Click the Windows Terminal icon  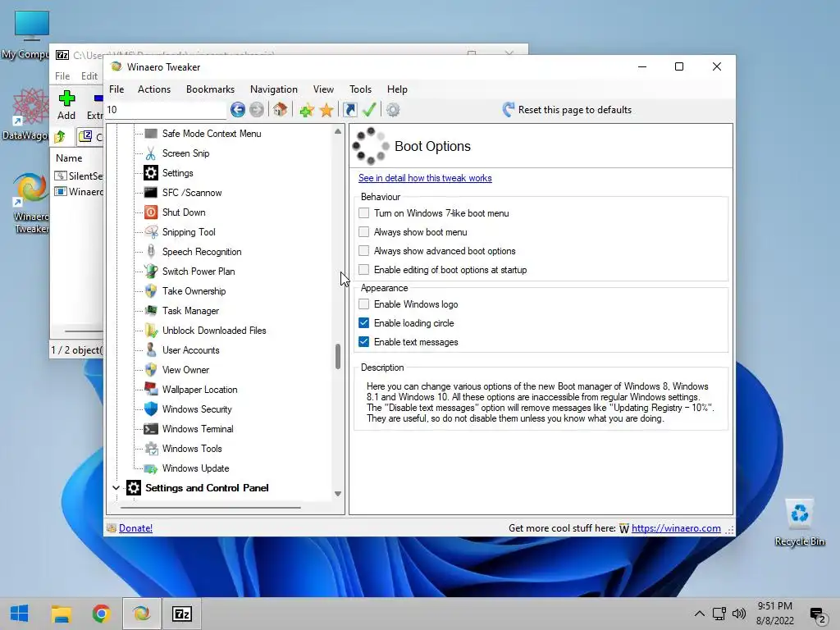coord(151,429)
